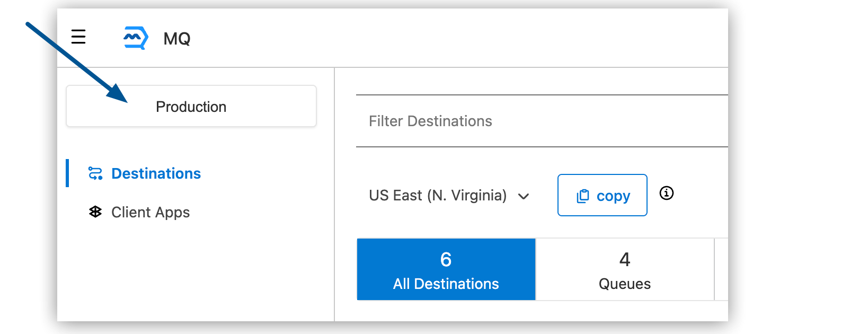The width and height of the screenshot is (868, 334).
Task: Navigate to Client Apps in the sidebar
Action: tap(150, 212)
